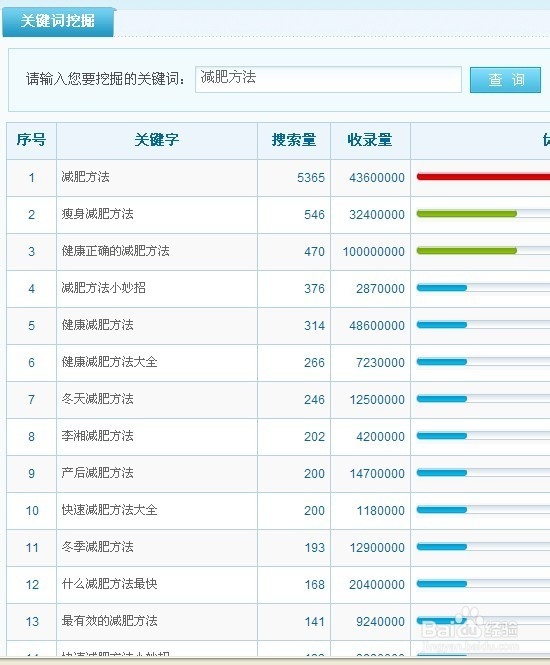Click indexed count 12900000
This screenshot has height=665, width=550.
pyautogui.click(x=377, y=548)
